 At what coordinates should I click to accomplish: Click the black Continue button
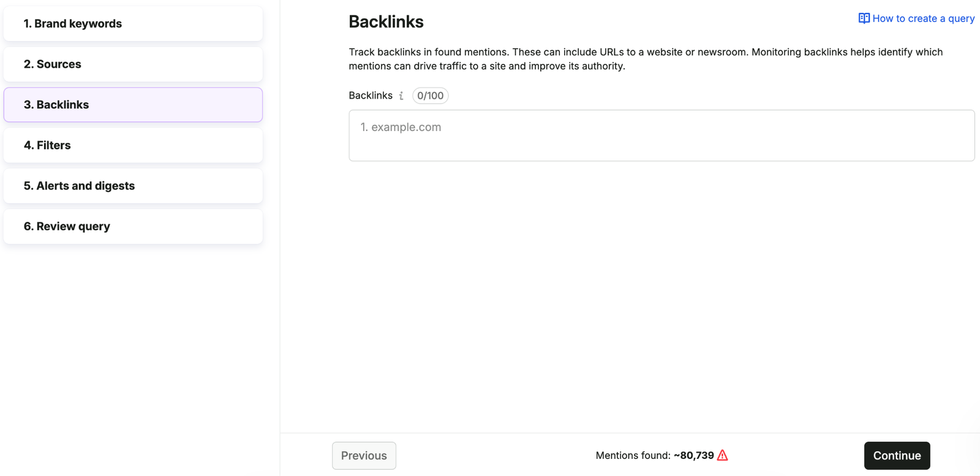tap(897, 456)
